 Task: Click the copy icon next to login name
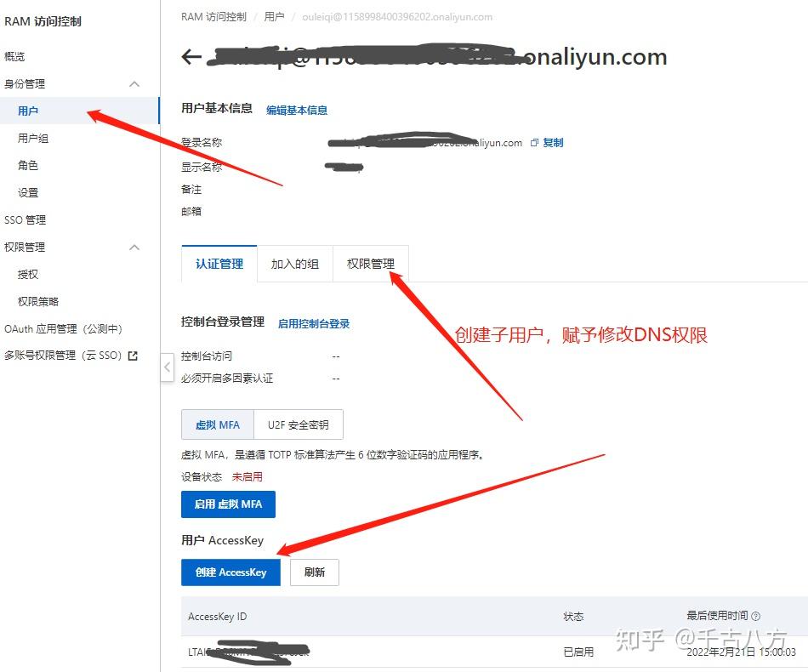[534, 143]
